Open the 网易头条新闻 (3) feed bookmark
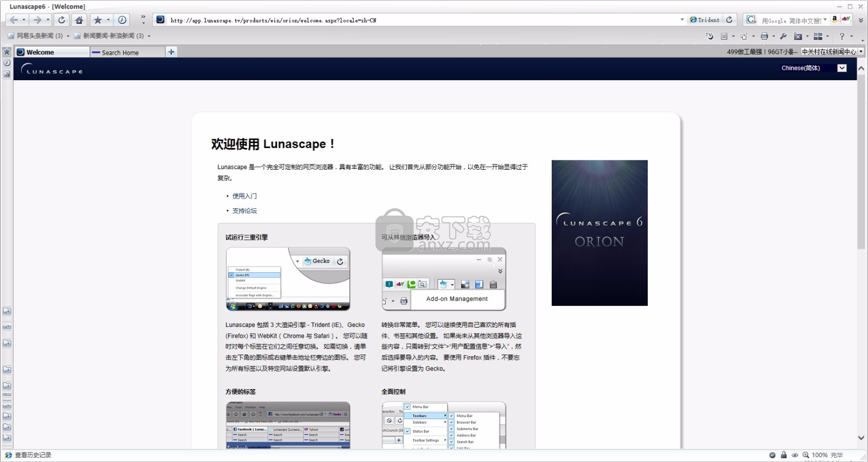This screenshot has height=462, width=868. coord(35,36)
